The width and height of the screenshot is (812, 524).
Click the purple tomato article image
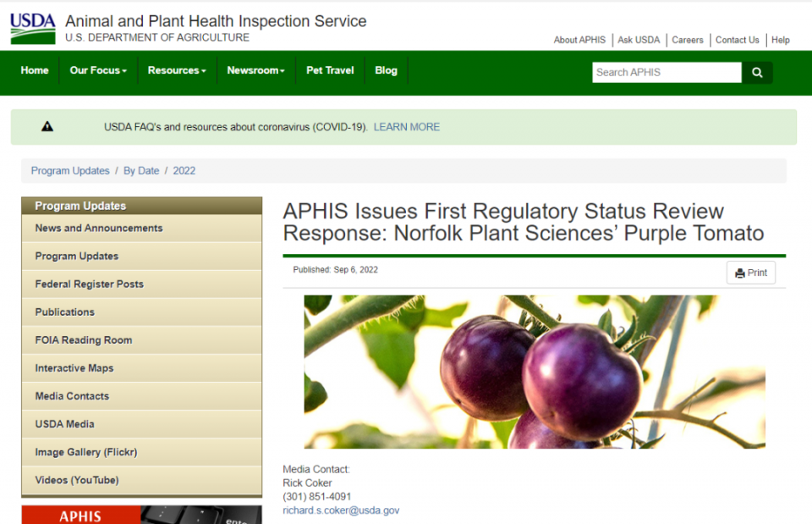pos(534,372)
